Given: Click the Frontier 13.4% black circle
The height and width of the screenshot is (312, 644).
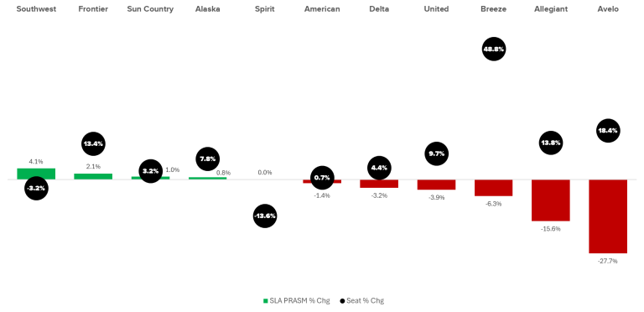Looking at the screenshot, I should pos(93,143).
